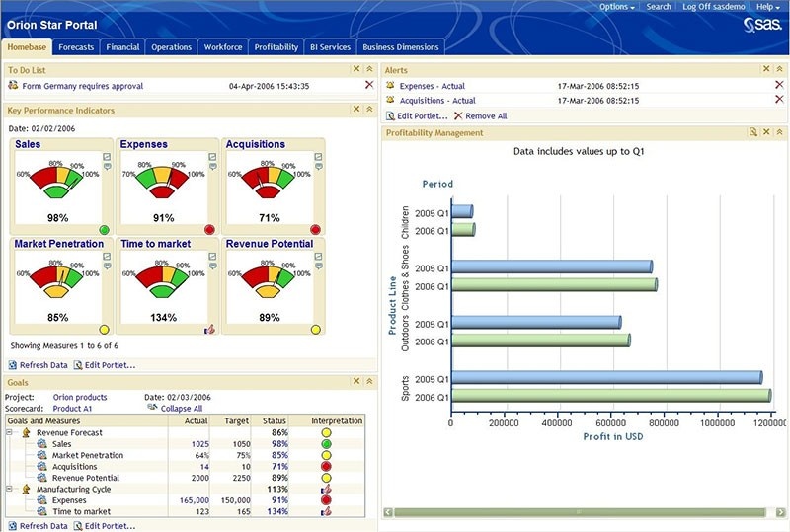Open the Operations tab
This screenshot has width=790, height=532.
(x=171, y=47)
